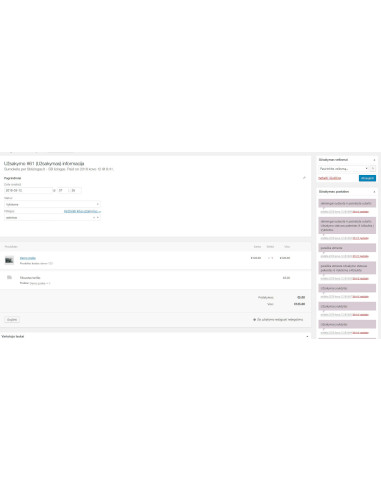Expand the custom fields panel at bottom

click(x=307, y=336)
